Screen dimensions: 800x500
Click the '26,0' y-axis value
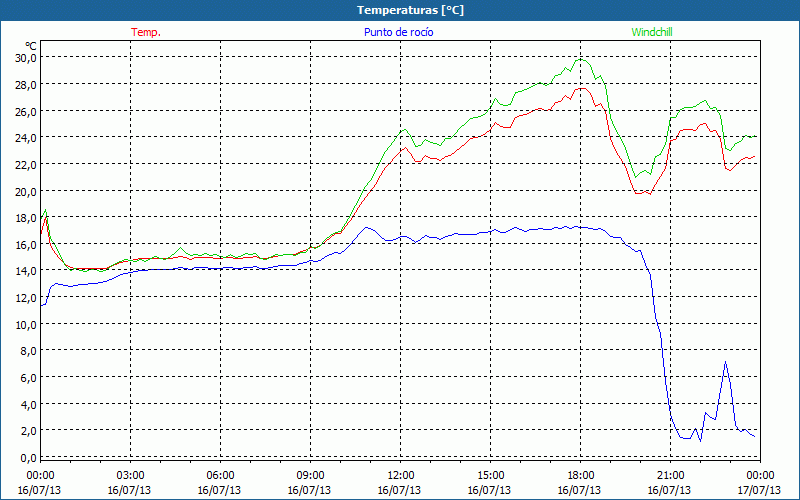(x=26, y=111)
